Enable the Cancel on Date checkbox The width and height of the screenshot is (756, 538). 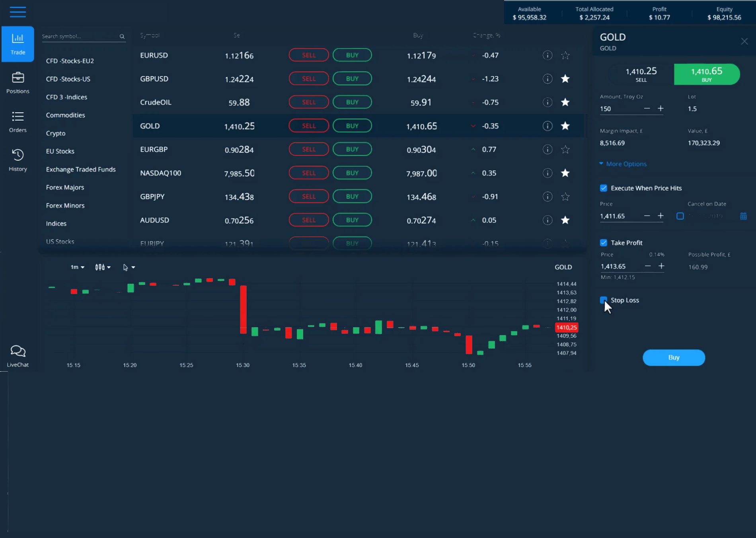(680, 216)
